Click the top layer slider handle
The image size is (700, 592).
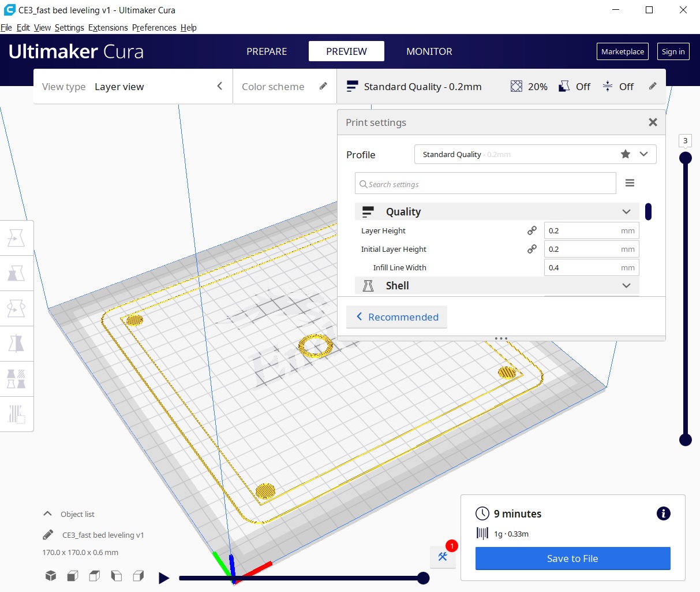(686, 158)
